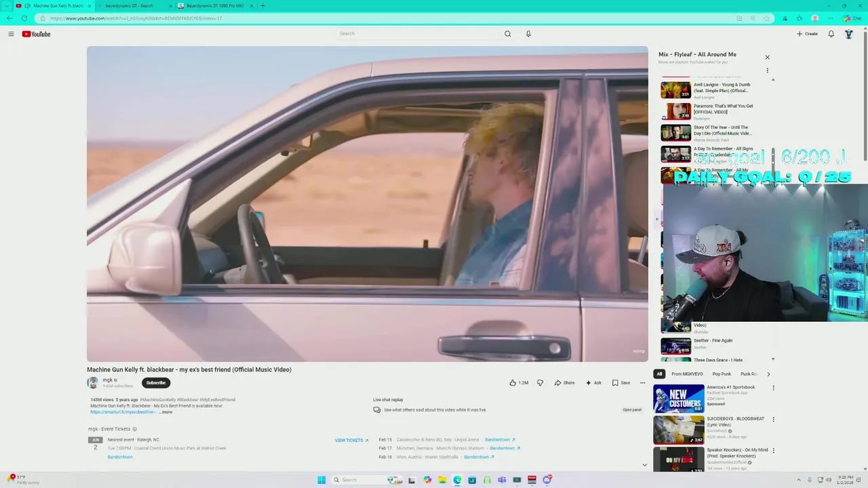This screenshot has height=488, width=868.
Task: Expand event list with the down chevron
Action: click(644, 465)
